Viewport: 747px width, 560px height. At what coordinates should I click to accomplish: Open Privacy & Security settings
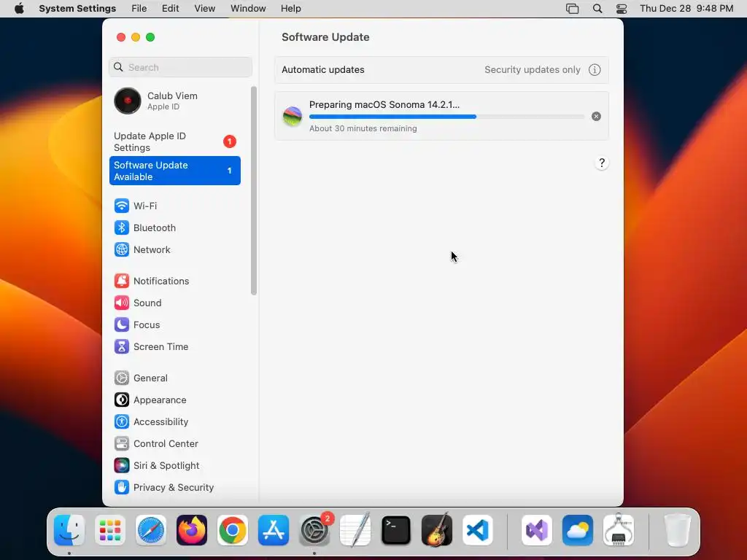click(174, 488)
